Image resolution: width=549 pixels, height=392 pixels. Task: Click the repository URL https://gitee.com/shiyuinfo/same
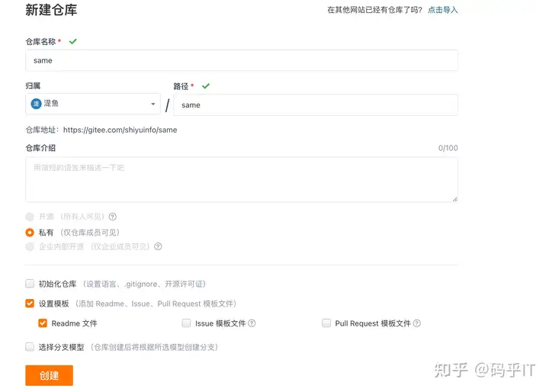point(120,130)
